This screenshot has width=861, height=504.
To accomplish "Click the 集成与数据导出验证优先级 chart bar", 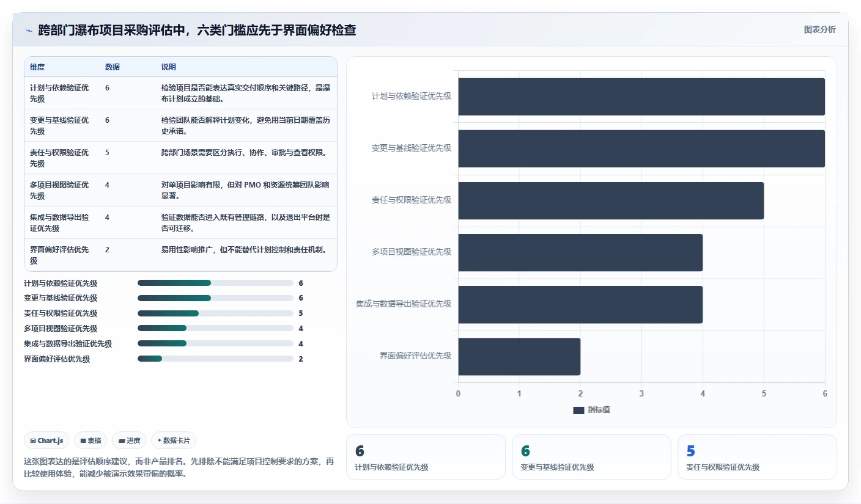I will (x=580, y=304).
